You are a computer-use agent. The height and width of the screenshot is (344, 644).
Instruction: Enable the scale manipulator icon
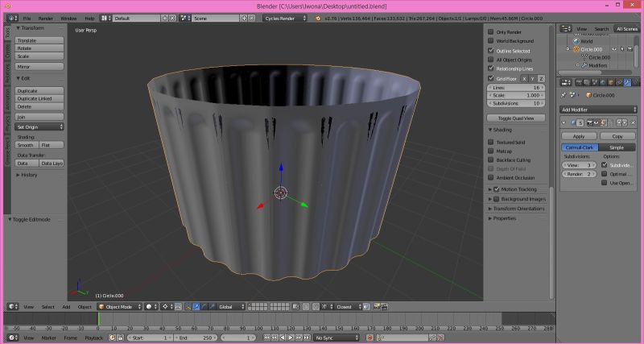pyautogui.click(x=212, y=307)
